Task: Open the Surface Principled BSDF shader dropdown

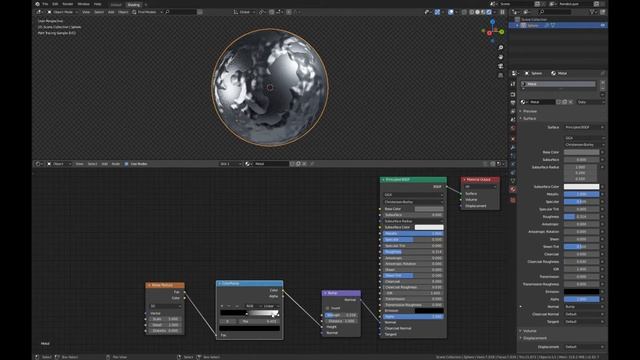Action: pos(584,127)
